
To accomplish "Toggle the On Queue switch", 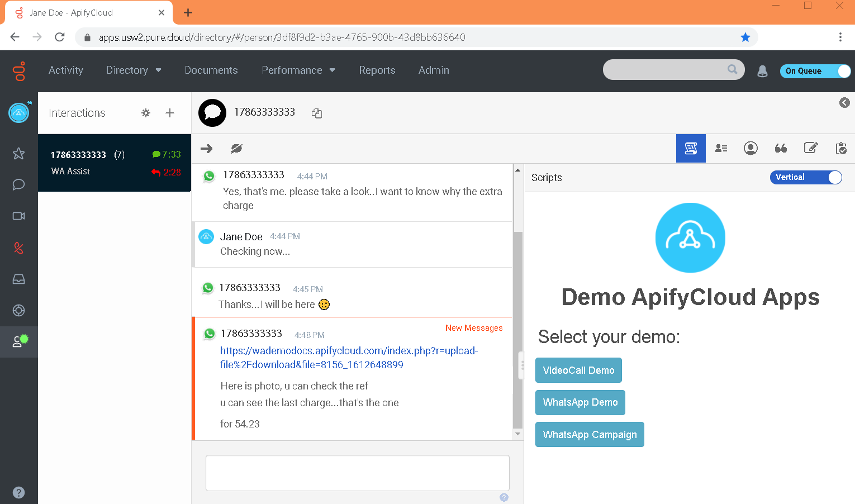I will coord(815,71).
